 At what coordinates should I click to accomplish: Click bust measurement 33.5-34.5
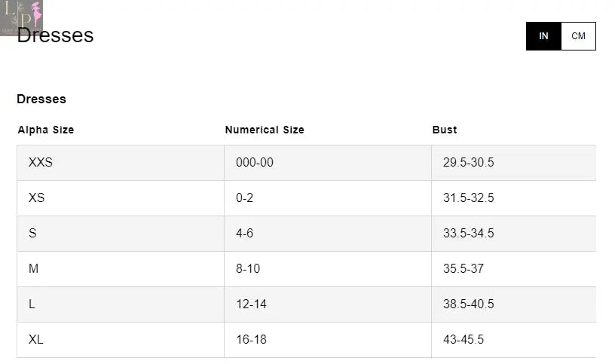(x=468, y=234)
